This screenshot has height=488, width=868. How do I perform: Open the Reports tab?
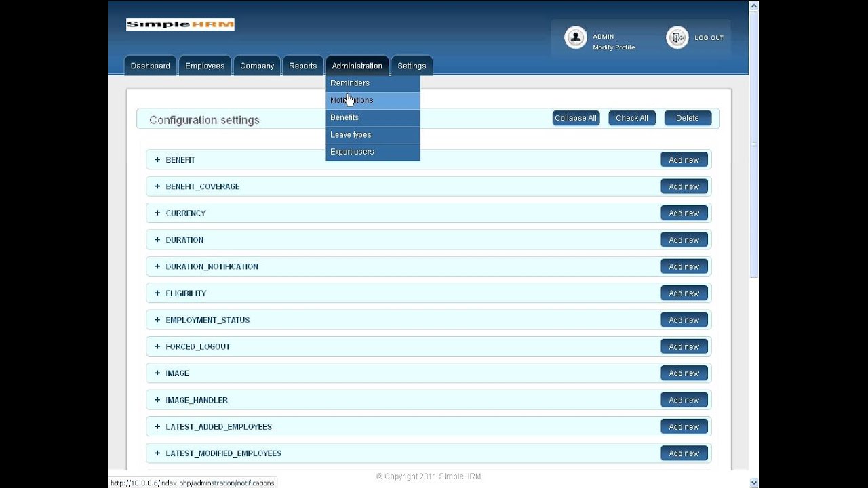(x=302, y=66)
